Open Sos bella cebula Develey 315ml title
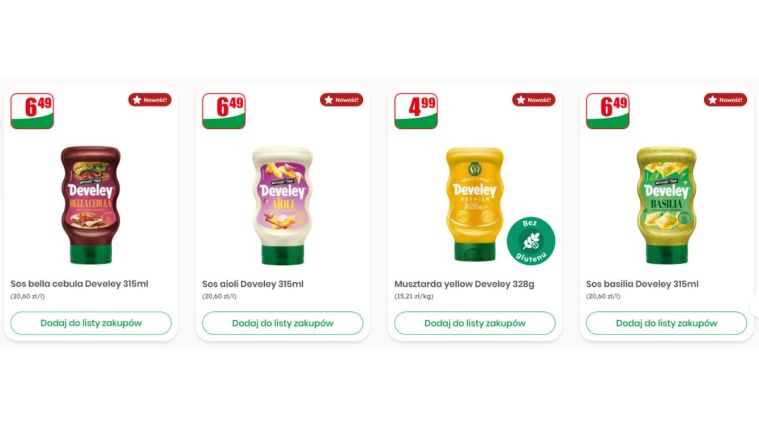 click(79, 284)
